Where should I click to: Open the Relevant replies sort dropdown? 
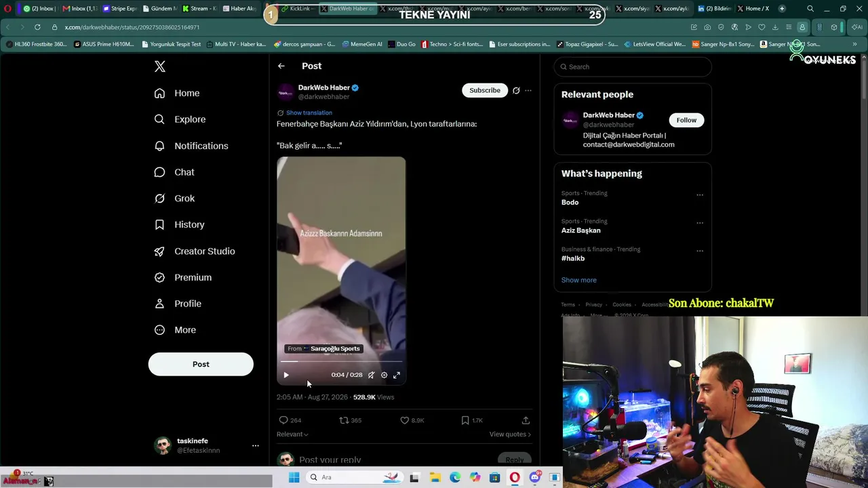(x=292, y=434)
